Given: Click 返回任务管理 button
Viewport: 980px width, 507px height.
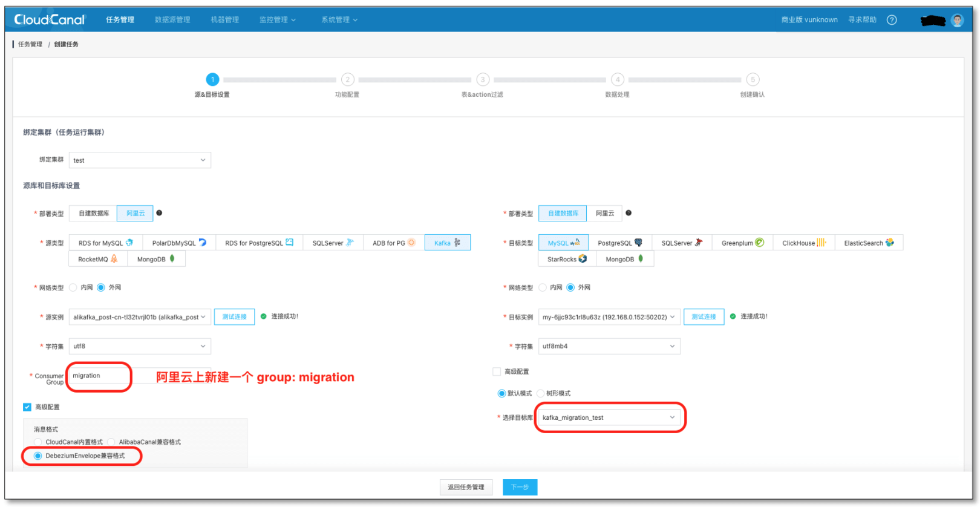Looking at the screenshot, I should [466, 487].
